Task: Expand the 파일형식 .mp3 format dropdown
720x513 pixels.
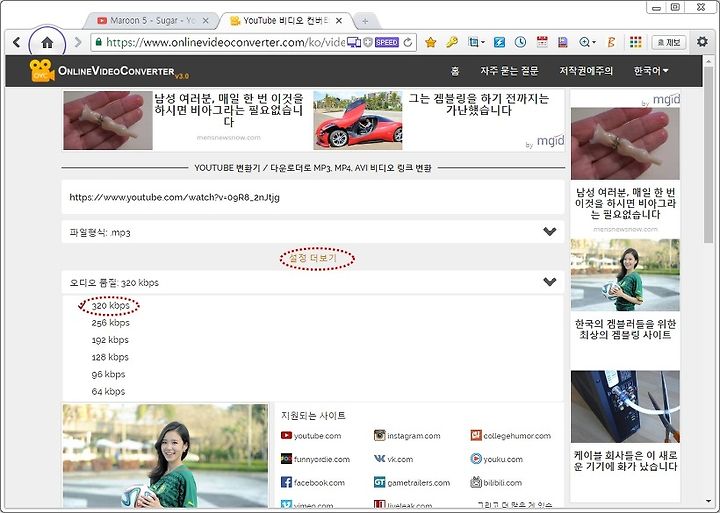Action: 313,232
